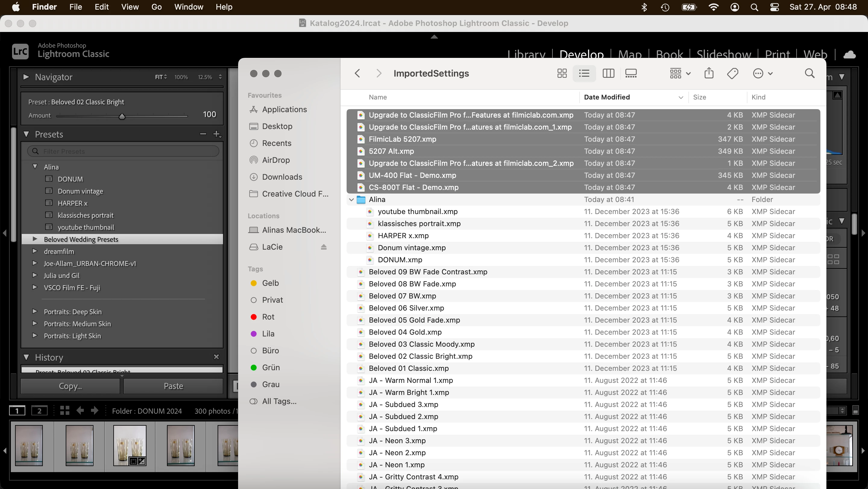The image size is (868, 489).
Task: Click the Copy... button
Action: (x=70, y=386)
